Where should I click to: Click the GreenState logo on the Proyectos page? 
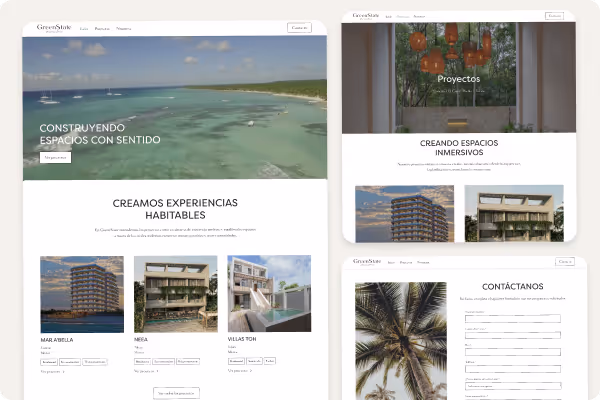(x=366, y=16)
